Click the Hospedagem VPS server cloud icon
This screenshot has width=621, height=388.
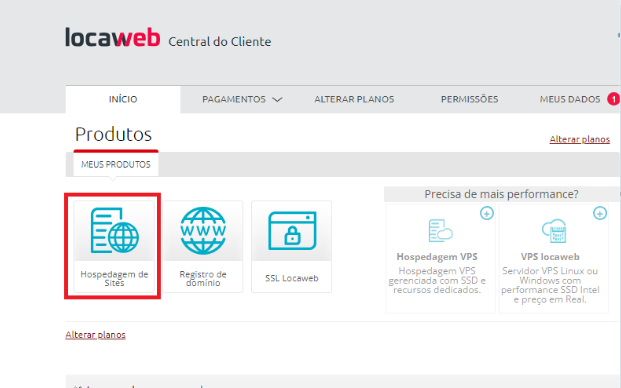pyautogui.click(x=440, y=230)
